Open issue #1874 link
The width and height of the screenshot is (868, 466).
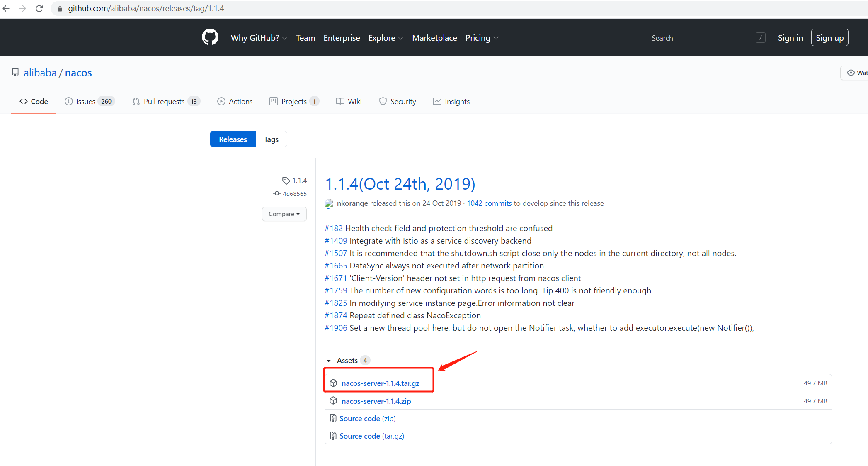coord(336,315)
